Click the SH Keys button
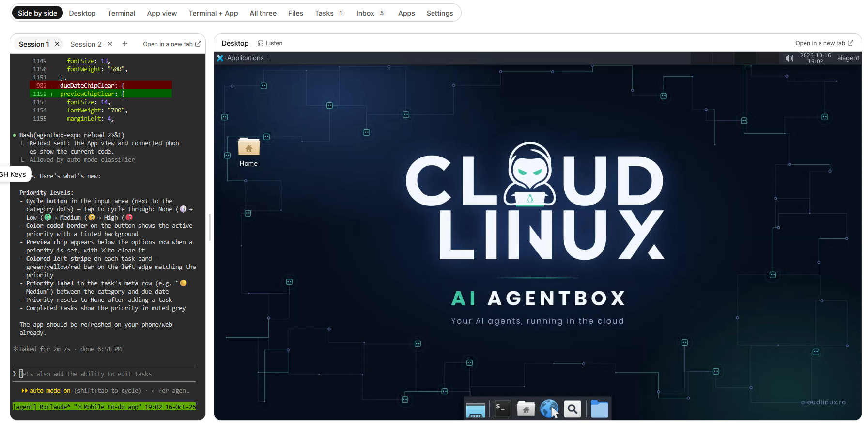Image resolution: width=868 pixels, height=425 pixels. [x=15, y=174]
